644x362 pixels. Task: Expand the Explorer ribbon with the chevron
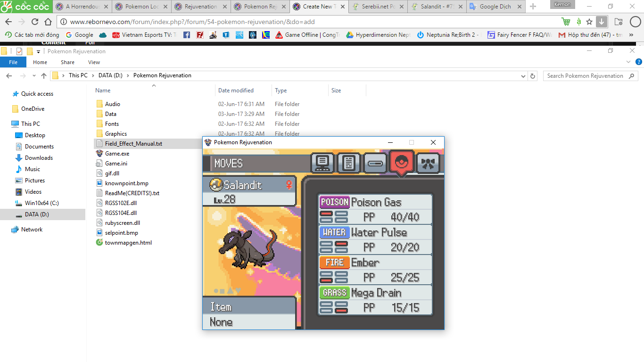628,62
